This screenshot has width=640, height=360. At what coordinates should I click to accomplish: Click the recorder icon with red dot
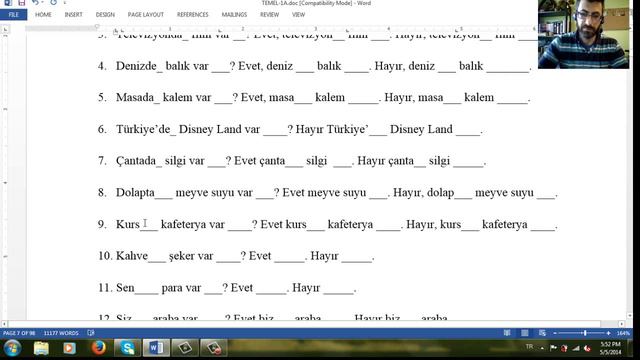tap(214, 348)
